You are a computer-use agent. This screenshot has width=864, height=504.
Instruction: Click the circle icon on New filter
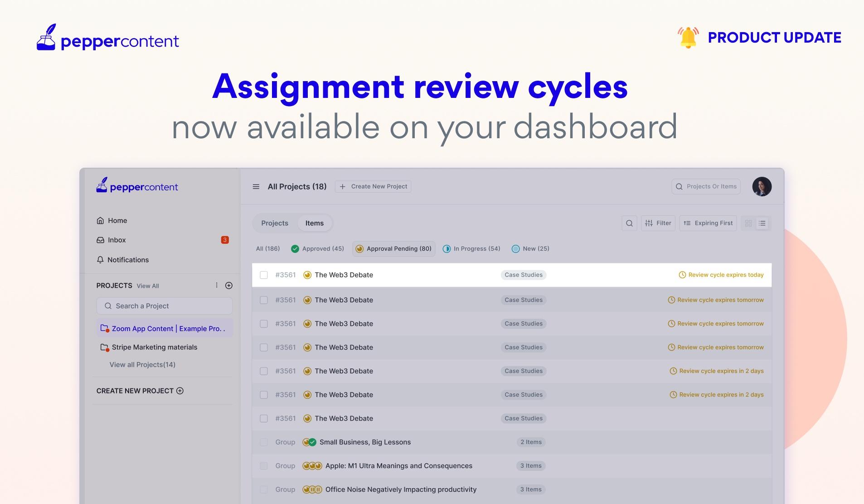[515, 249]
